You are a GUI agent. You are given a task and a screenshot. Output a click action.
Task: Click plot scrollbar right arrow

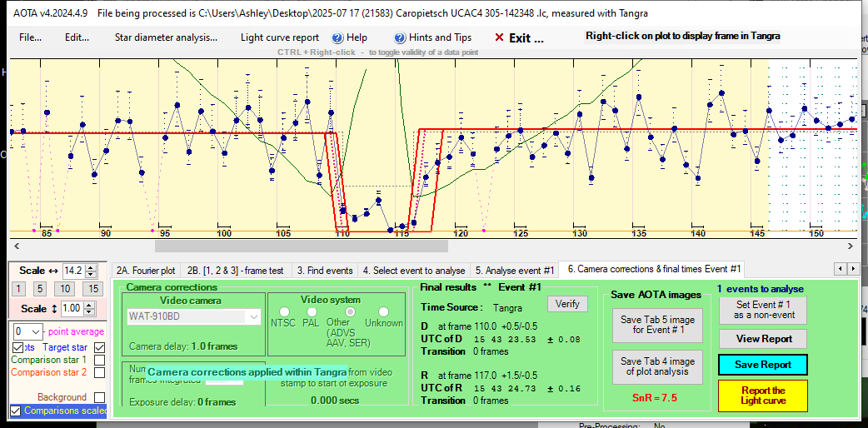tap(850, 246)
